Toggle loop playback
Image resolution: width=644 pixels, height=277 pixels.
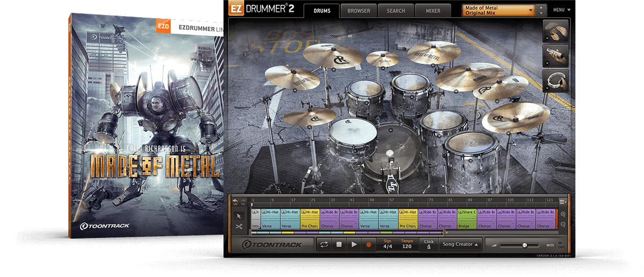[x=324, y=244]
